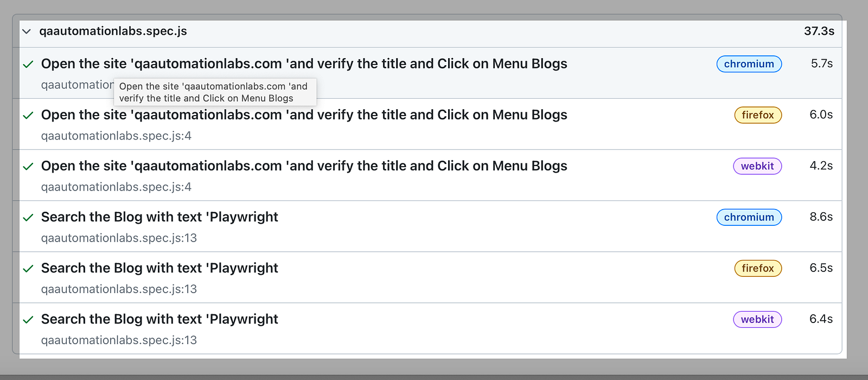Collapse the qaautomationlabs.spec.js file group
Viewport: 868px width, 380px height.
pyautogui.click(x=26, y=31)
